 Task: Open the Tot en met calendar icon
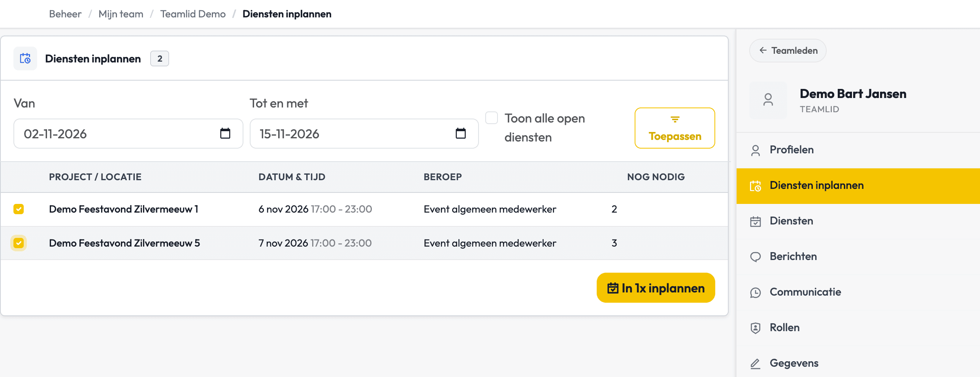(461, 134)
